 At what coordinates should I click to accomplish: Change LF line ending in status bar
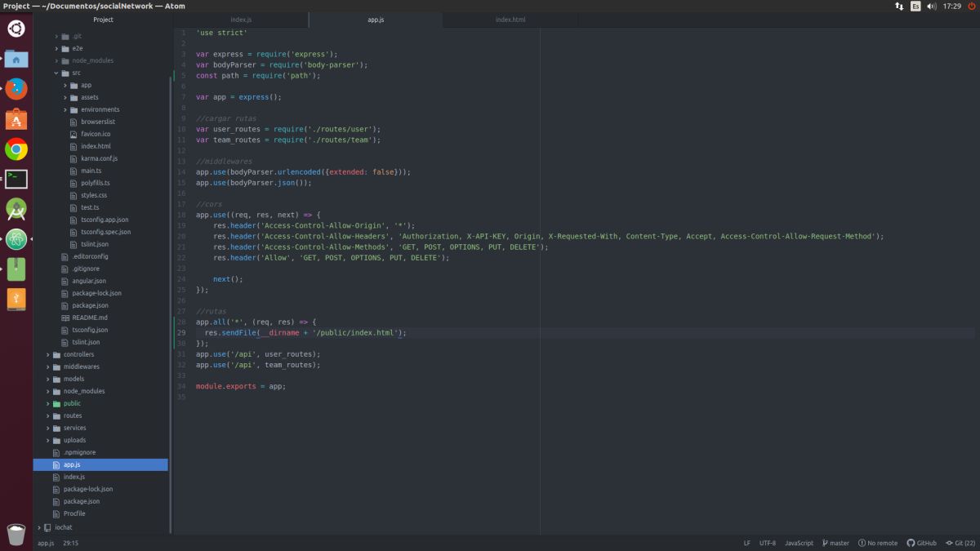[x=746, y=543]
